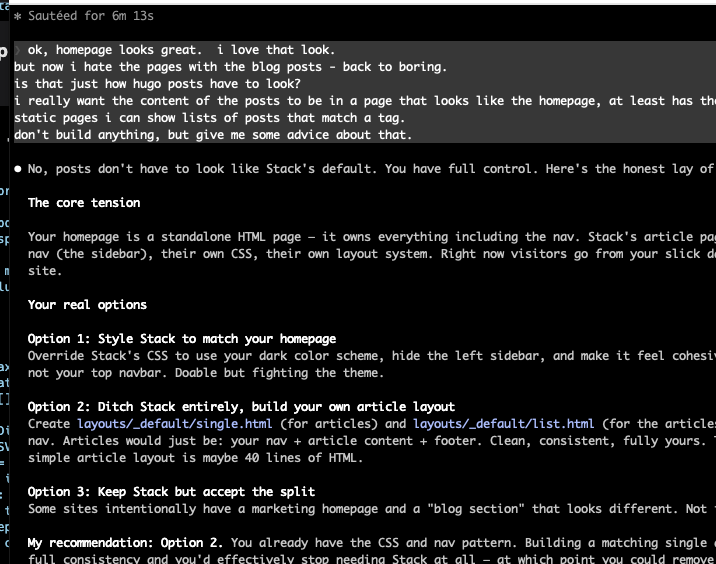Click the white bullet before "No, posts don't"

(18, 170)
